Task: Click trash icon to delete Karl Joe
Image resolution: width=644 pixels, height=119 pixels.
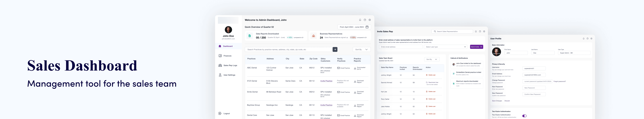Action: (427, 92)
